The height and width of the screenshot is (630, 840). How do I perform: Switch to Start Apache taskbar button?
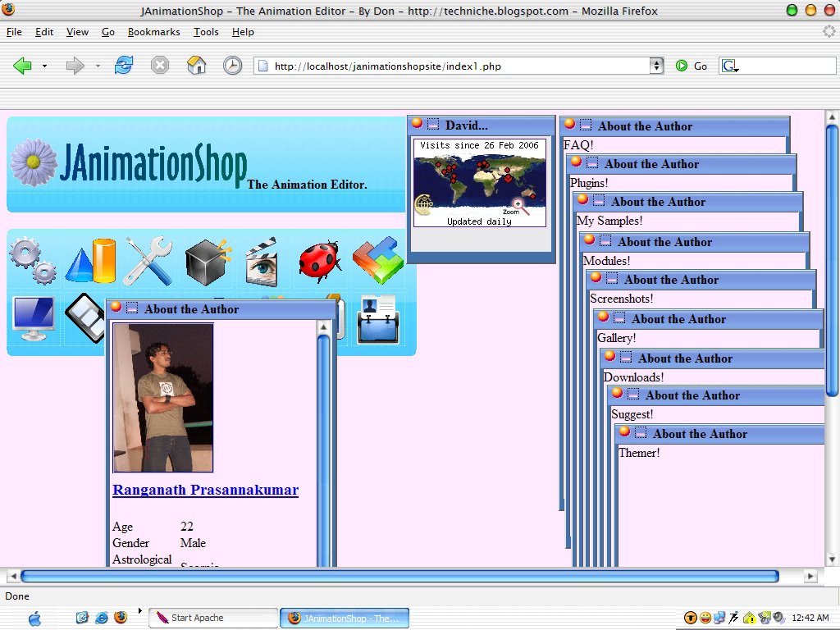pyautogui.click(x=213, y=618)
